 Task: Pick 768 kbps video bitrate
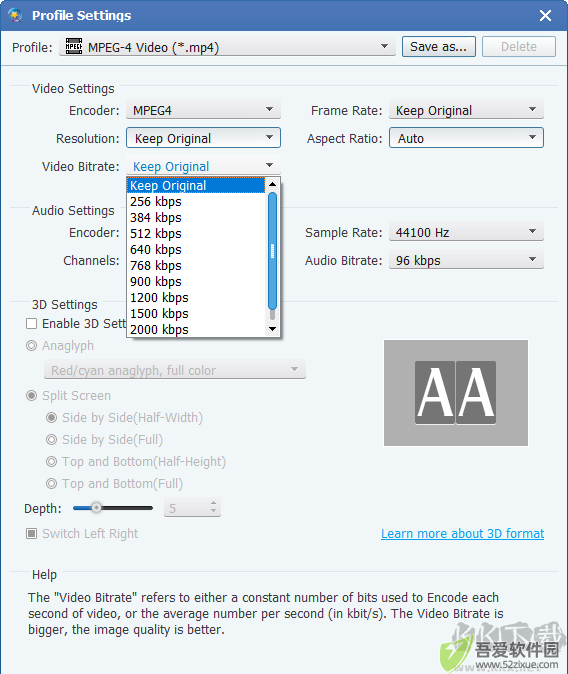(x=196, y=265)
